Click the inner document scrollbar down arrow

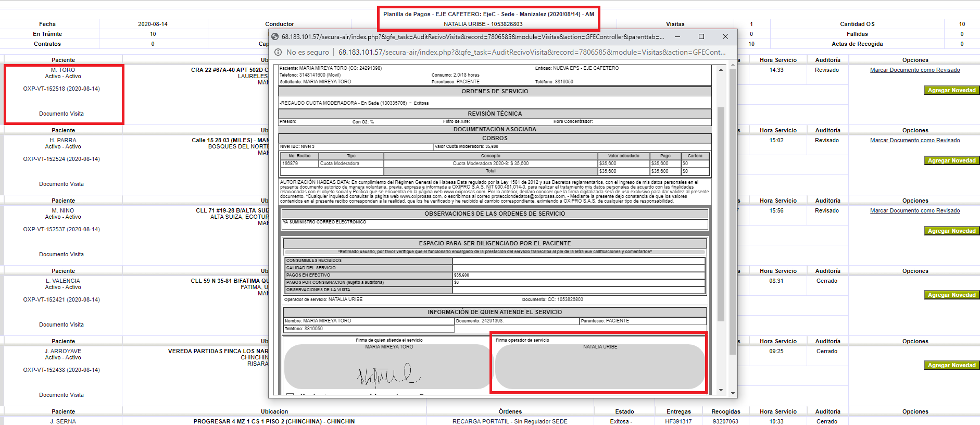tap(721, 390)
